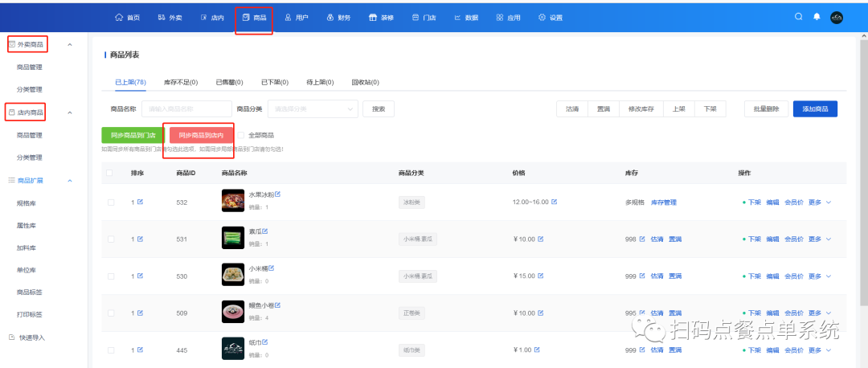Expand 更多 menu in 水果冰粉 row
Viewport: 868px width, 368px height.
coord(819,202)
